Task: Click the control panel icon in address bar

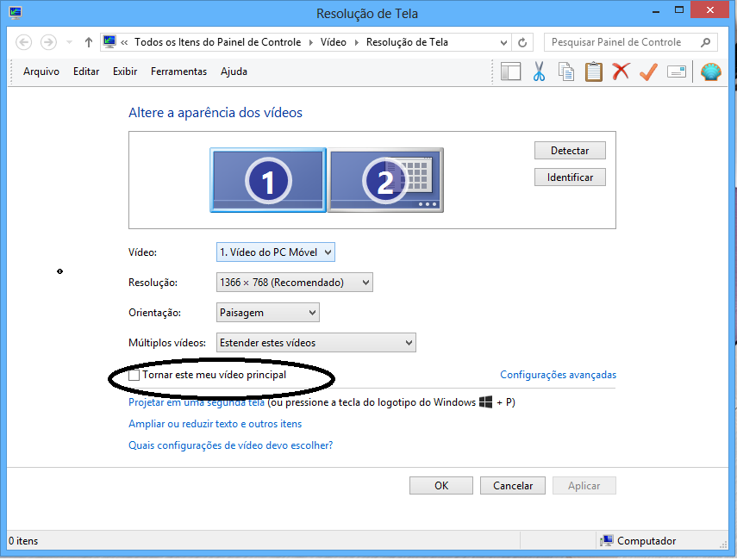Action: [x=109, y=42]
